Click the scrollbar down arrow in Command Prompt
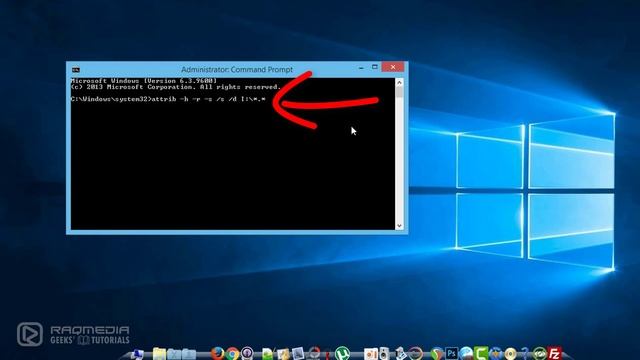Viewport: 640px width, 360px height. 400,226
